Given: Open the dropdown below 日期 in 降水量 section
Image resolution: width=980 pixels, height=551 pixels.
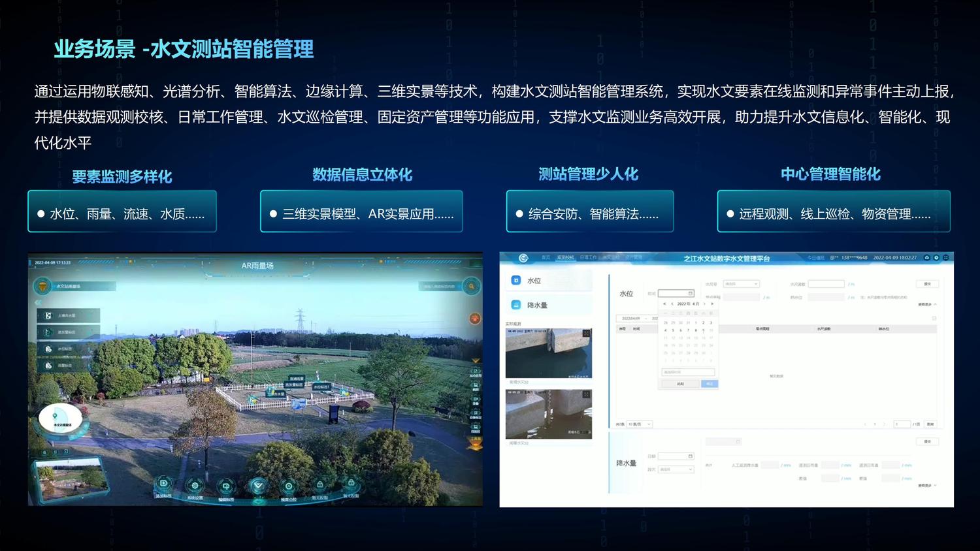Looking at the screenshot, I should [x=676, y=469].
